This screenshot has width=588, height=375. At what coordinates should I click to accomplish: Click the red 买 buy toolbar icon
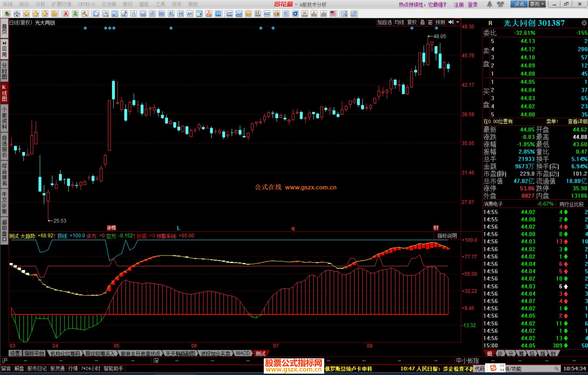66,14
